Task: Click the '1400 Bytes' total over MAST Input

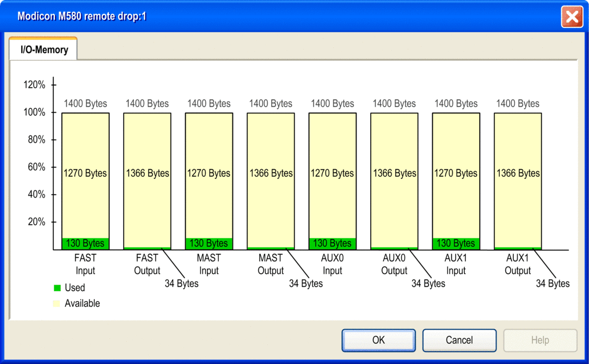Action: (209, 103)
